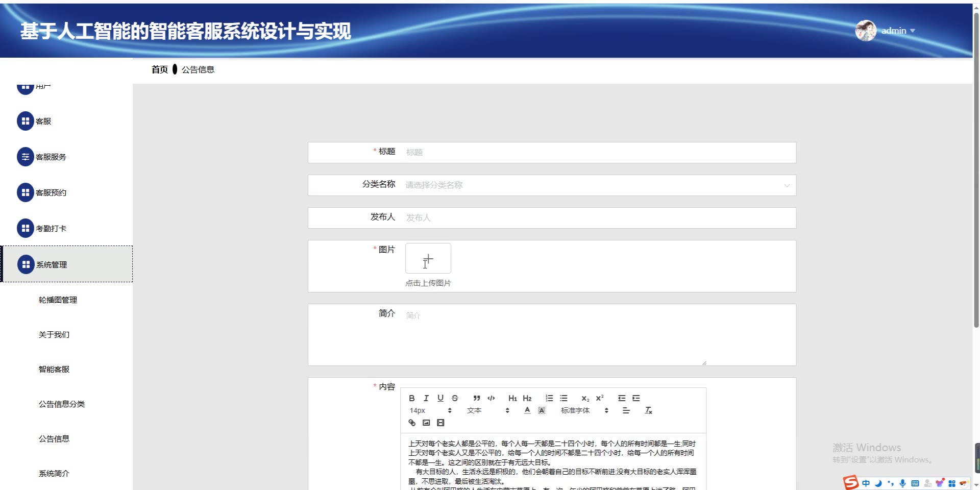The image size is (980, 490).
Task: Click the 标题 title input field
Action: pyautogui.click(x=597, y=153)
